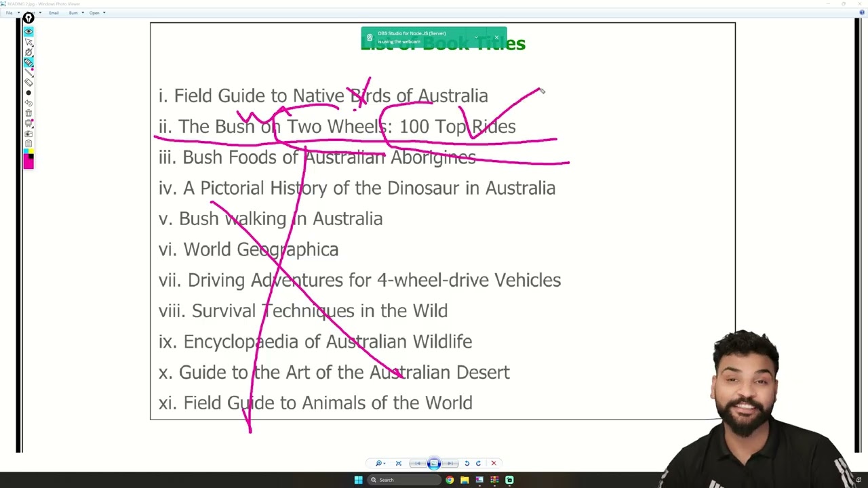Viewport: 868px width, 488px height.
Task: Open the Windows Start menu
Action: click(x=359, y=480)
